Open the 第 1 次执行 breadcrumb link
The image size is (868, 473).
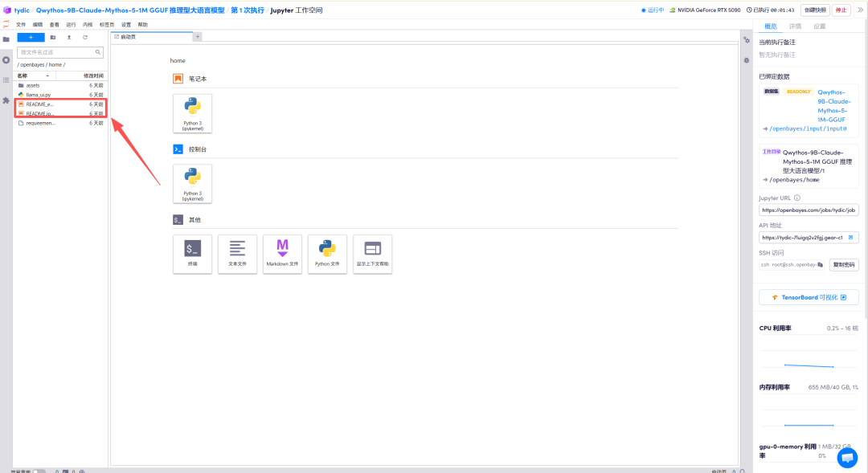click(x=248, y=10)
